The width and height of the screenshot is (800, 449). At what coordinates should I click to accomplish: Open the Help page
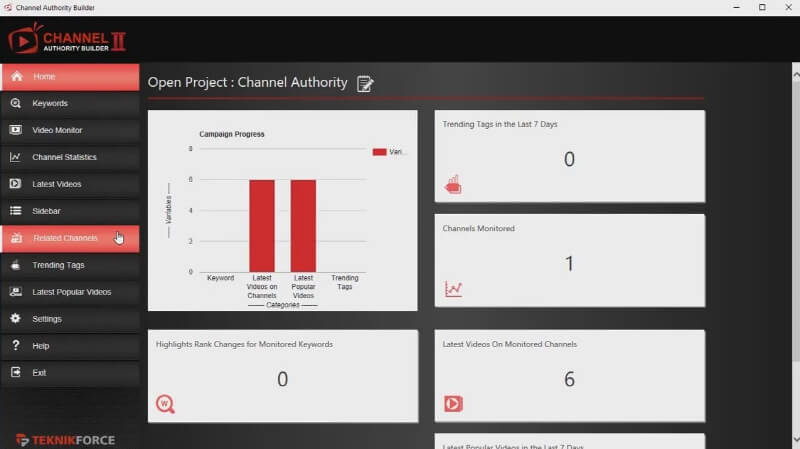point(70,346)
